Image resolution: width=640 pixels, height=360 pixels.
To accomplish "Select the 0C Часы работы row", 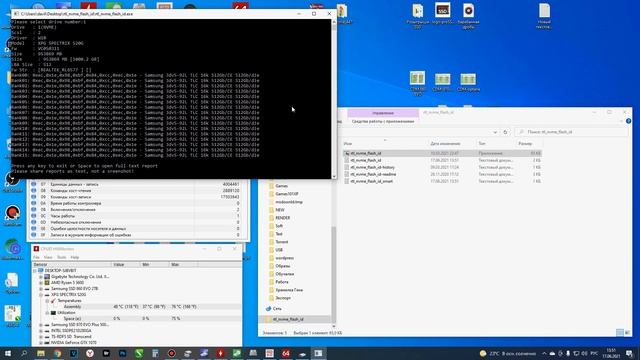I will pos(137,216).
